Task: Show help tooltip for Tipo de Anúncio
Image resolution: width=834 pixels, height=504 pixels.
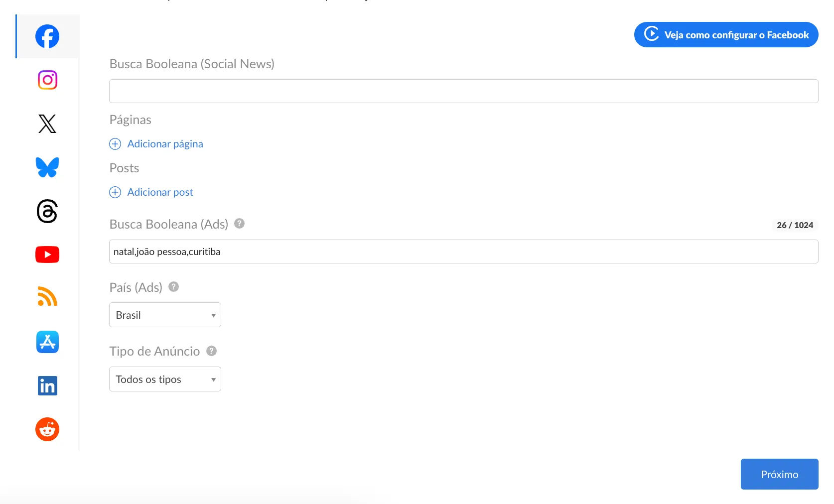Action: 212,351
